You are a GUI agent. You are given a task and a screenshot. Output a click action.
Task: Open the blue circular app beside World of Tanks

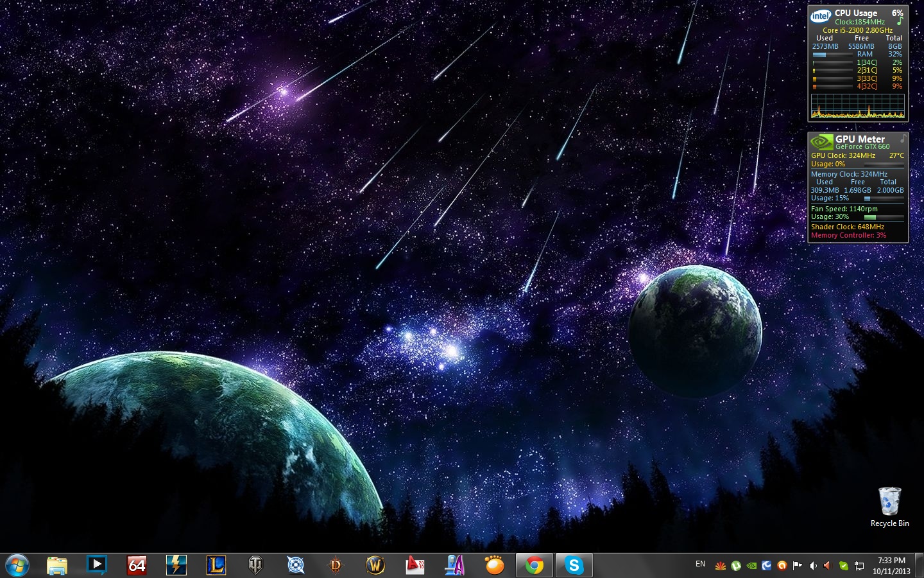(x=296, y=566)
